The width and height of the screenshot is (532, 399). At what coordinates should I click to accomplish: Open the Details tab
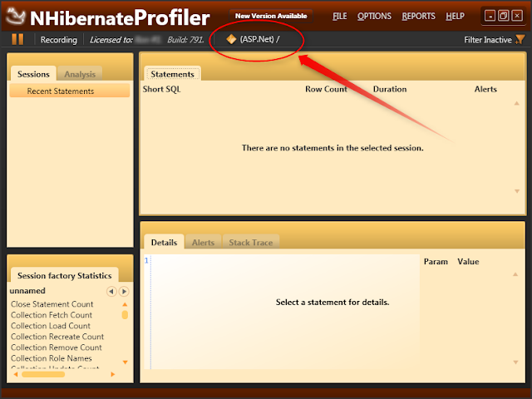[x=164, y=242]
